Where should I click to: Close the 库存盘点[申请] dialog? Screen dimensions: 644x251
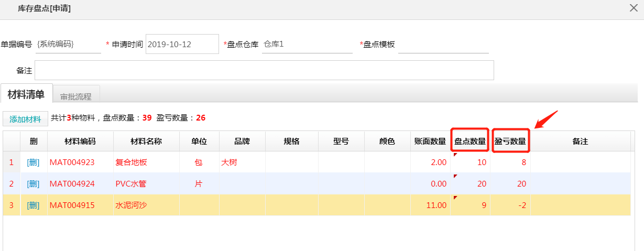pos(633,7)
